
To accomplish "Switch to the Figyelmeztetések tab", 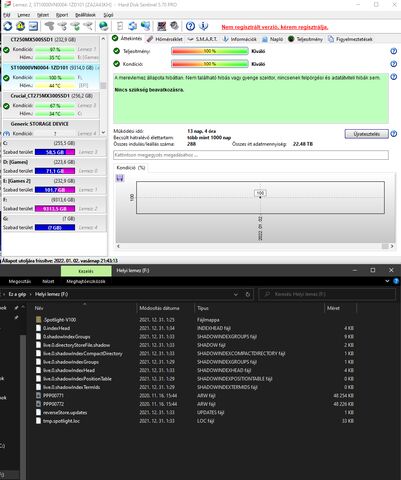I will (x=350, y=39).
